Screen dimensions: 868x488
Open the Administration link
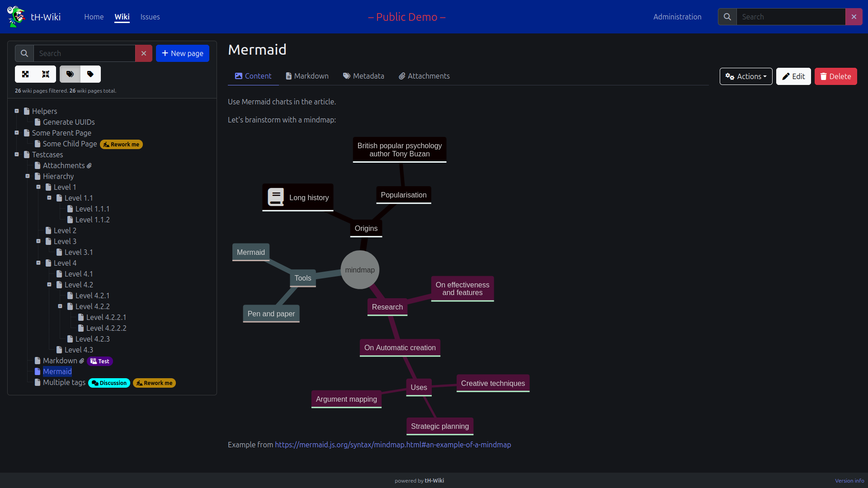point(677,17)
